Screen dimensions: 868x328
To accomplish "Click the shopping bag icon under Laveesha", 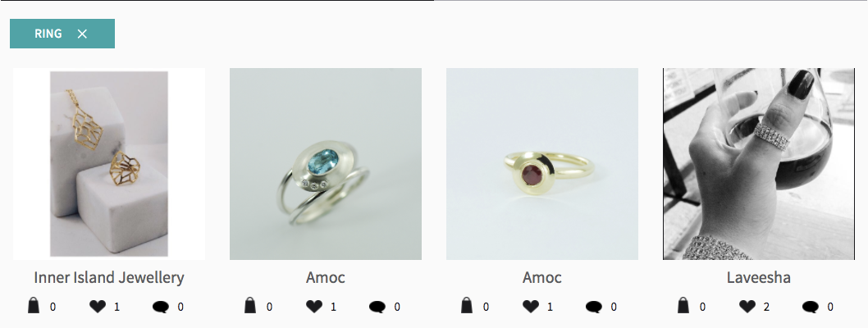I will tap(683, 305).
